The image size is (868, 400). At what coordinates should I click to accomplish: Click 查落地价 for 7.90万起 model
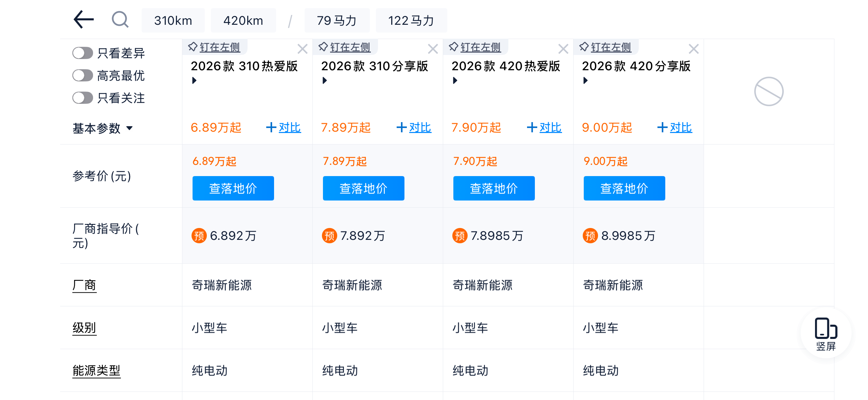[x=493, y=188]
